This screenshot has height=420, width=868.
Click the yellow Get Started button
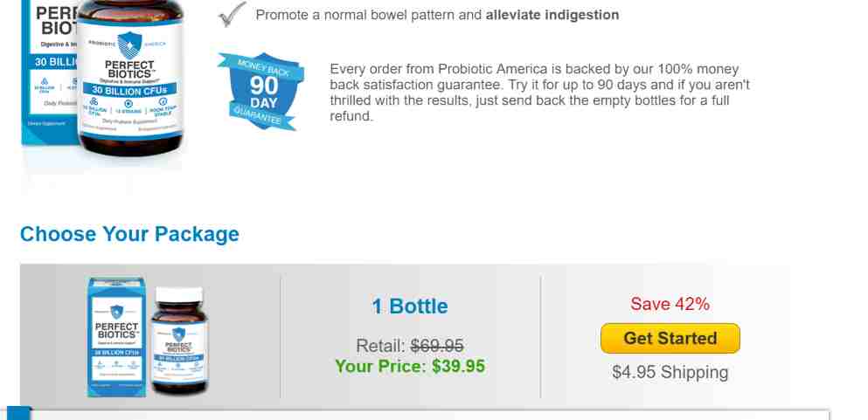670,338
